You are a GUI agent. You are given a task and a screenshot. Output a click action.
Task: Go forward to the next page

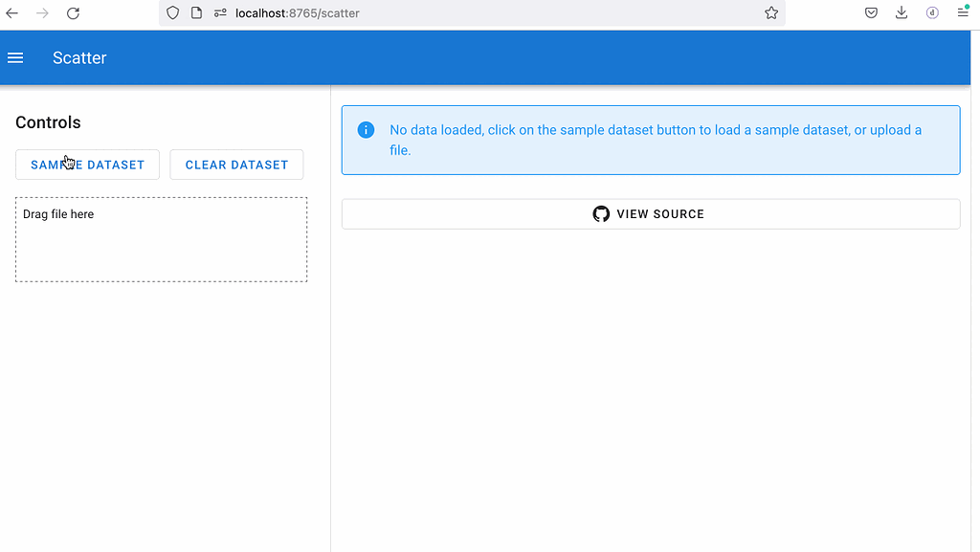(x=42, y=13)
